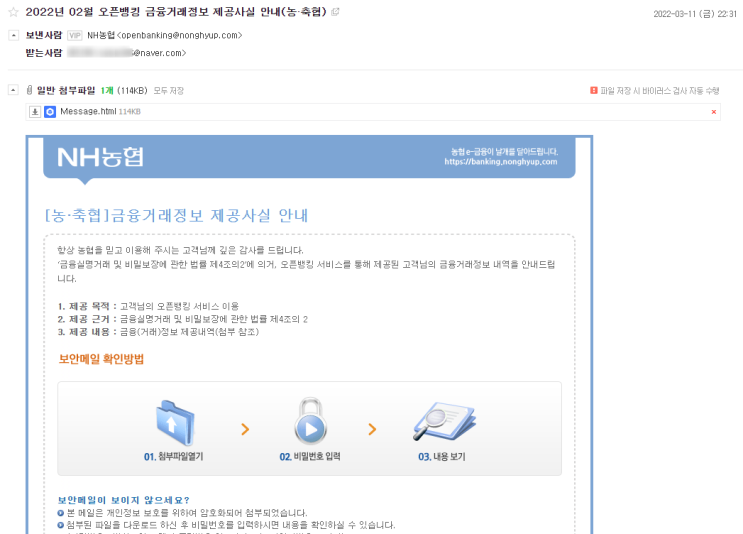Click the 03. 내용 보기 magnifier icon
The width and height of the screenshot is (743, 534).
pyautogui.click(x=444, y=421)
